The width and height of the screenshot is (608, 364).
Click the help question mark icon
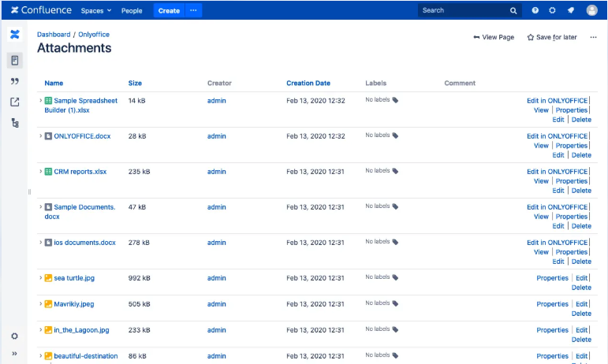point(535,10)
